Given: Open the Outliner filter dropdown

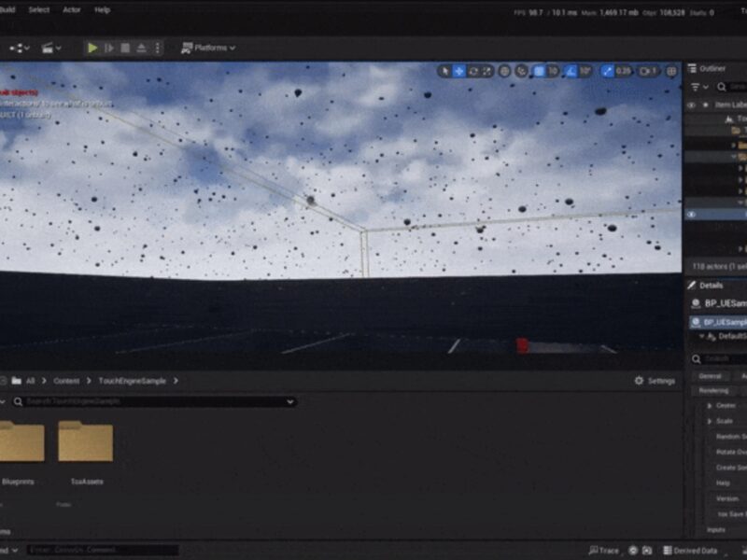Looking at the screenshot, I should pos(699,87).
